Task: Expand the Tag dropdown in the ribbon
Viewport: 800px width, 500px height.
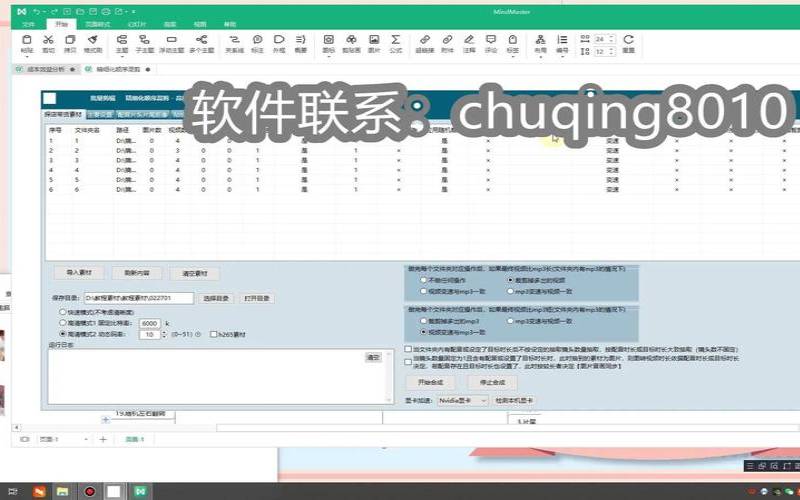Action: pyautogui.click(x=513, y=57)
